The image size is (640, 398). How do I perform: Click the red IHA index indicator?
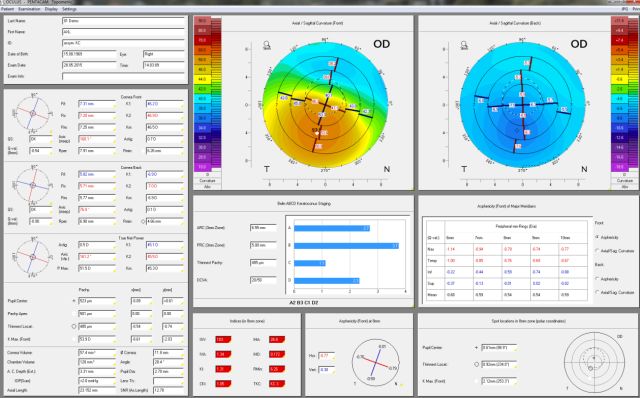277,340
